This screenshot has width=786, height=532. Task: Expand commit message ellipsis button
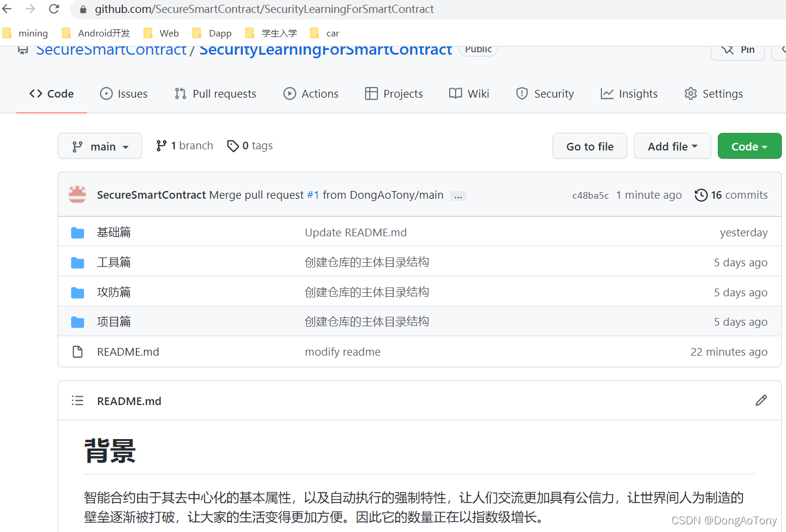(458, 196)
